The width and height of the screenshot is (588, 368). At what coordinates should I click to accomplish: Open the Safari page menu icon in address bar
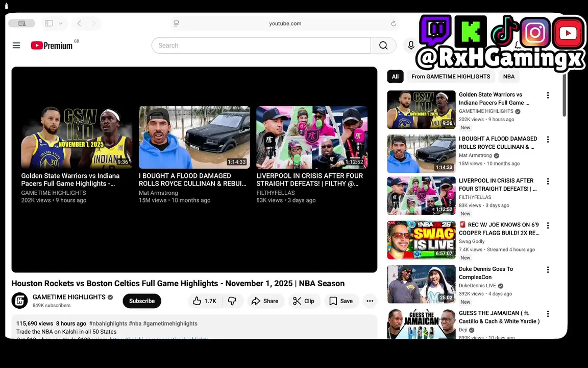pos(176,24)
